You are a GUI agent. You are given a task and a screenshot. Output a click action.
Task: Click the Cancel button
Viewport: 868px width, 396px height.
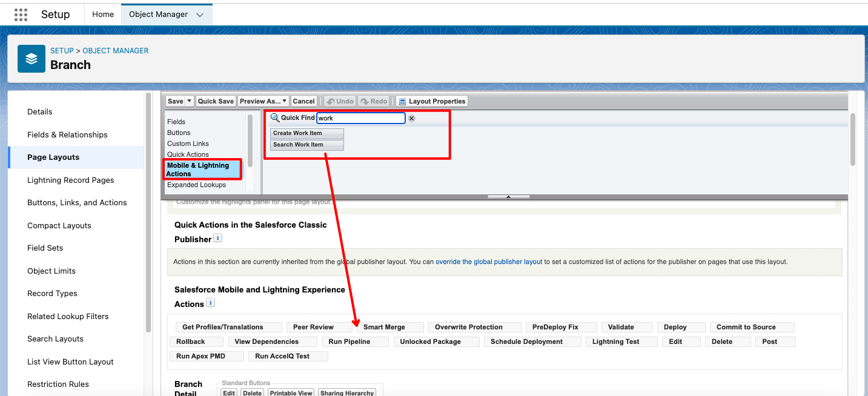click(303, 101)
